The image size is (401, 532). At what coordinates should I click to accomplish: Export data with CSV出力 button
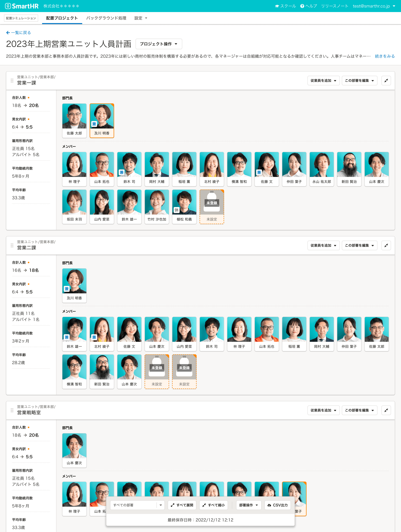pos(277,505)
